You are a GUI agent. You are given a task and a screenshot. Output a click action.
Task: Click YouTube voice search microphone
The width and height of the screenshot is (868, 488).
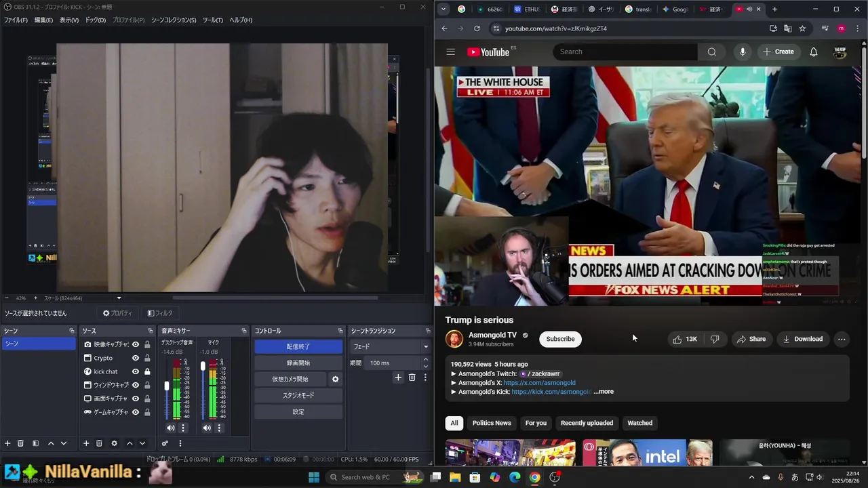click(743, 52)
